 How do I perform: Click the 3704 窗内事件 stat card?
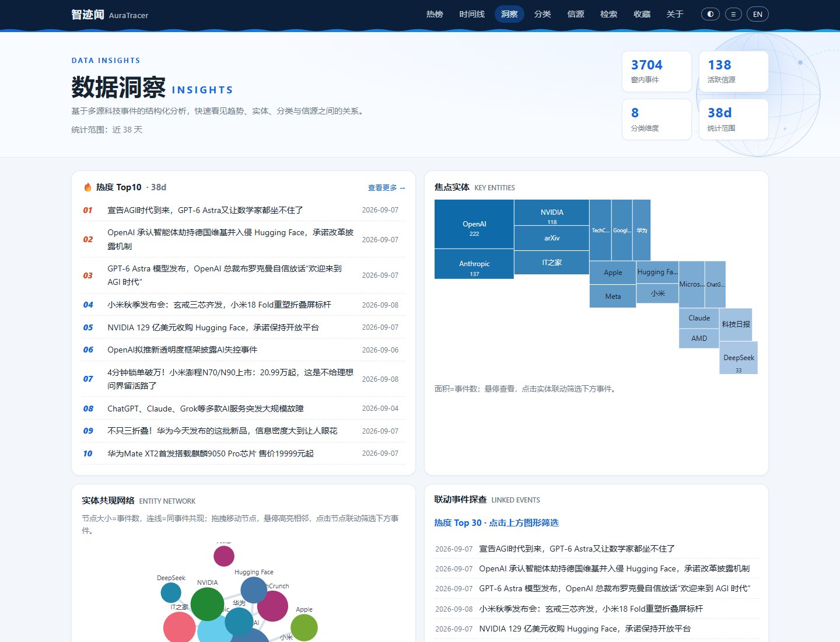[657, 71]
